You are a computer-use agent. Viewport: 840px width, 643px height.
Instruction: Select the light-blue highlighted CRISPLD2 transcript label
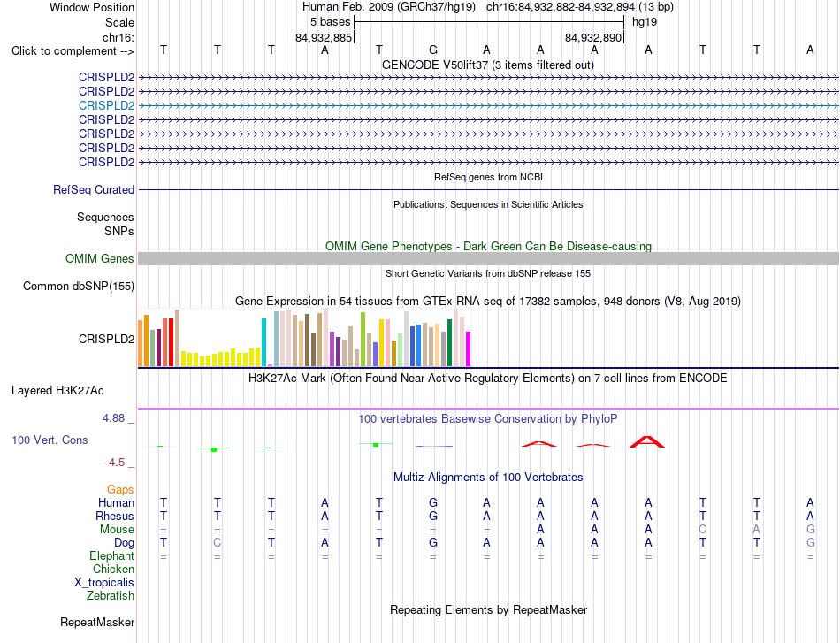coord(106,105)
